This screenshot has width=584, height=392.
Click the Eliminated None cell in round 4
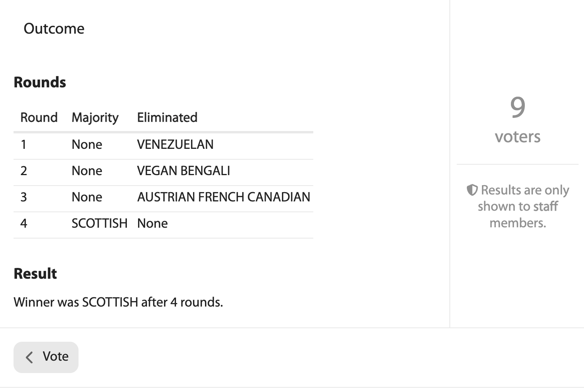point(152,223)
